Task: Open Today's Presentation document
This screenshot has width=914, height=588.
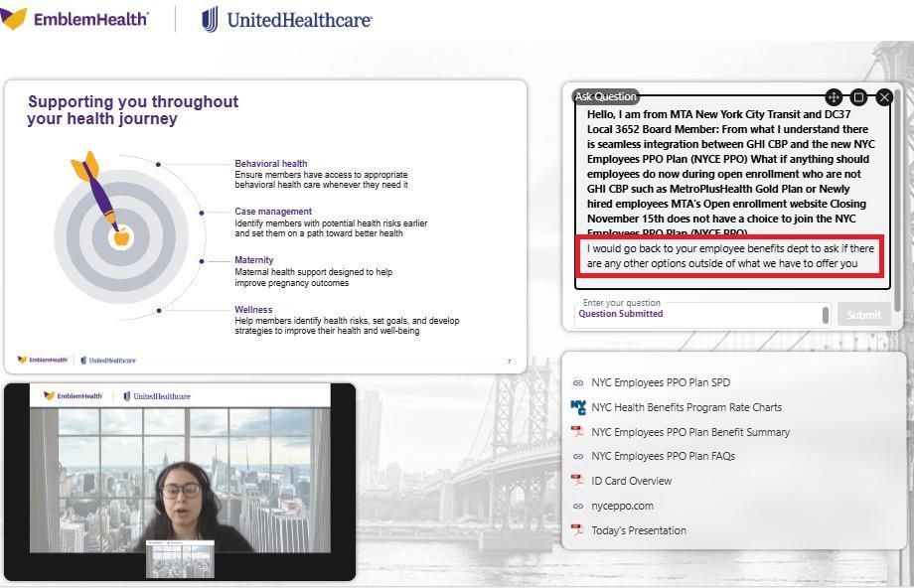Action: (x=638, y=530)
